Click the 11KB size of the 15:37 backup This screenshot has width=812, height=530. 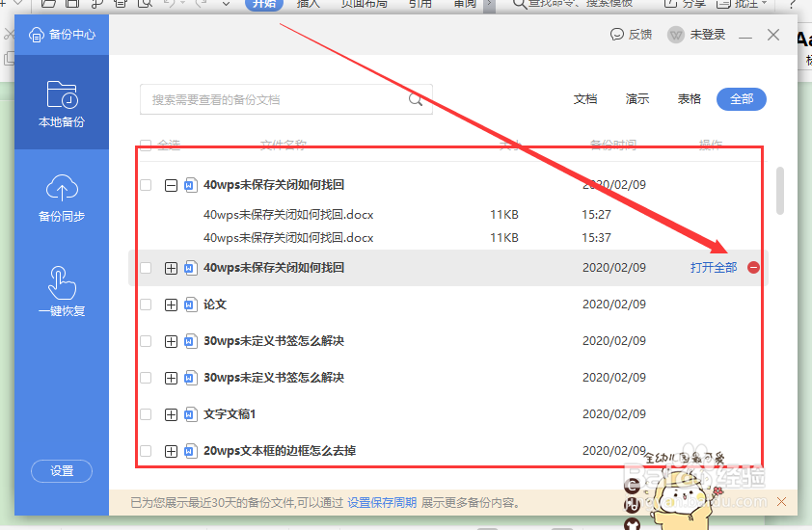pos(504,238)
